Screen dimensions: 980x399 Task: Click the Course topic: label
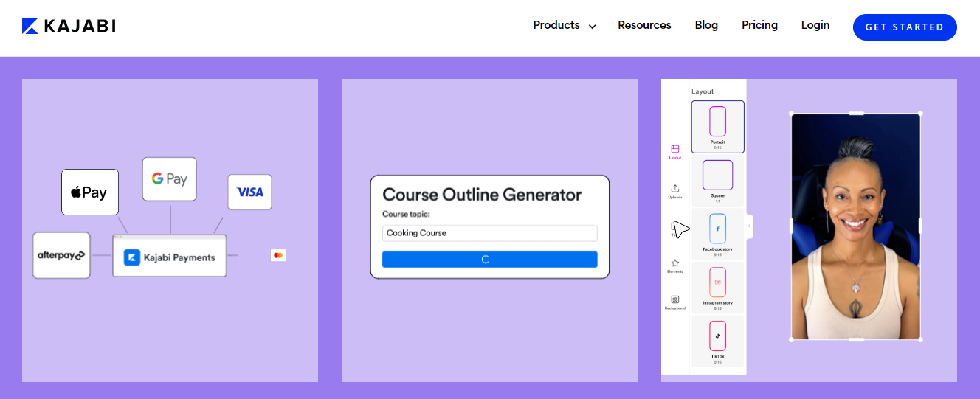click(x=406, y=215)
